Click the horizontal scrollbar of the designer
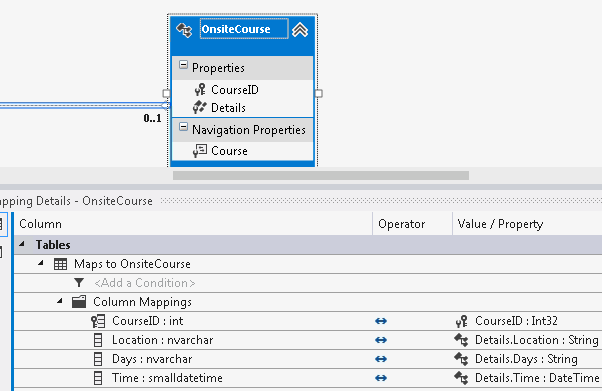The height and width of the screenshot is (391, 602). 321,176
